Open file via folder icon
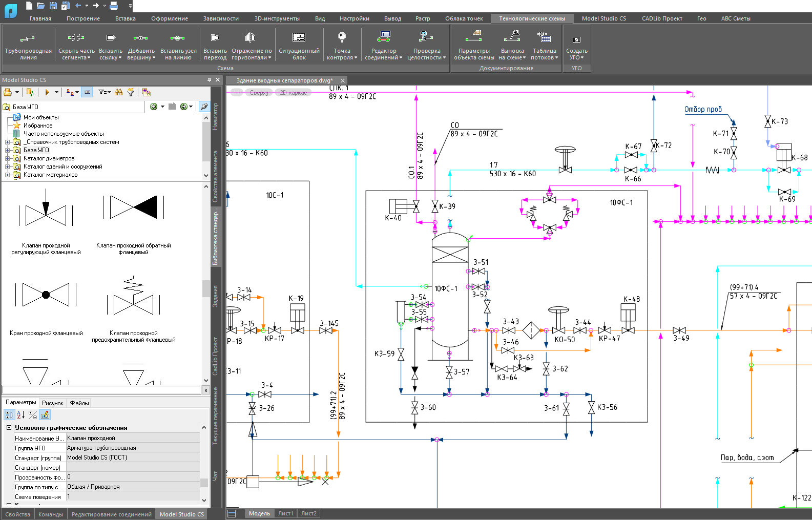This screenshot has width=812, height=520. (x=41, y=6)
